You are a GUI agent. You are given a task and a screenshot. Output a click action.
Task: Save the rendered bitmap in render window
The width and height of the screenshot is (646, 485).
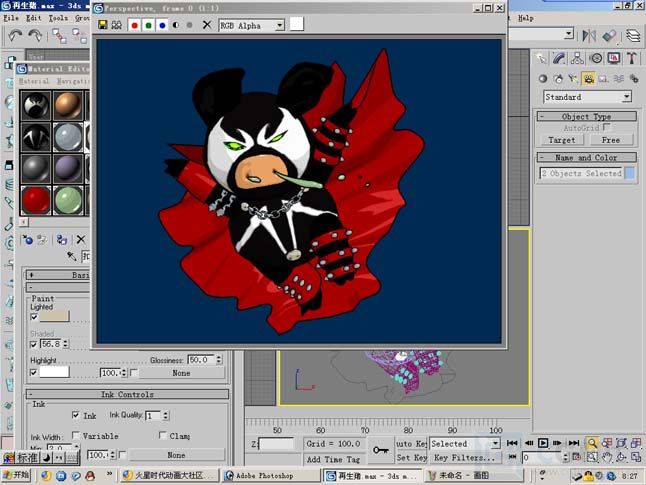point(103,25)
